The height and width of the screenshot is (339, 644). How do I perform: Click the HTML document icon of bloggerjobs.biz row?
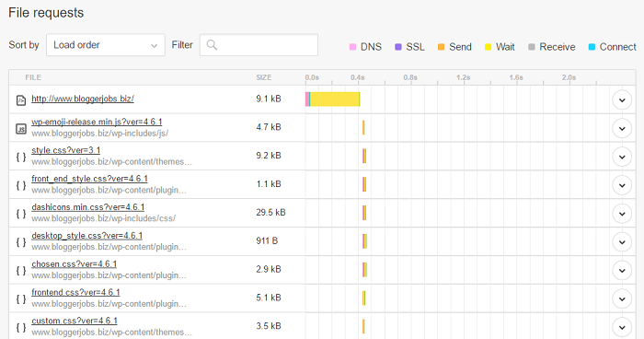21,100
